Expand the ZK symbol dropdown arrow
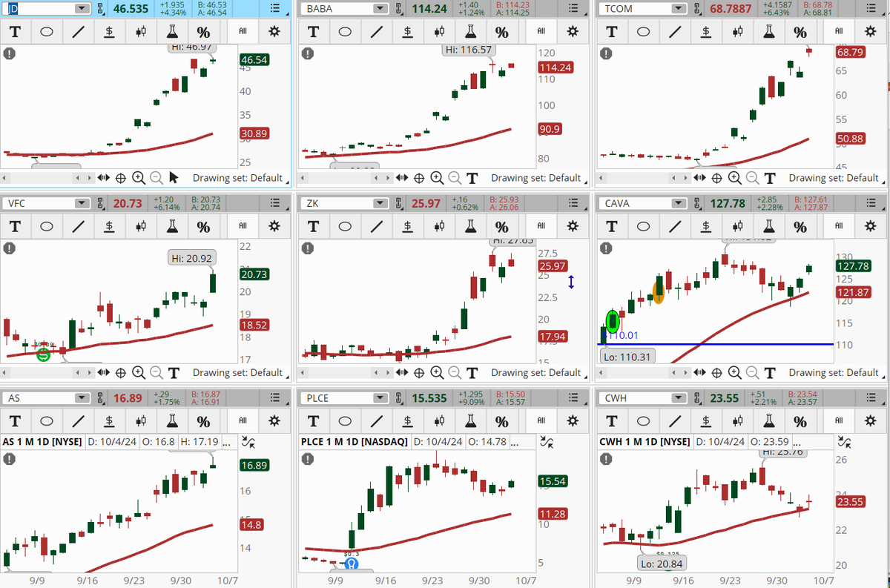Screen dimensions: 890x588 pos(380,203)
